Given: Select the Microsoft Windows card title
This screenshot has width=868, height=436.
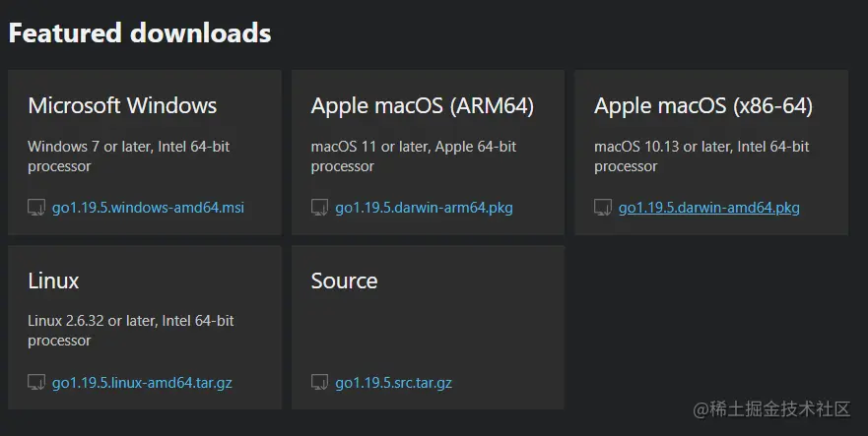Looking at the screenshot, I should click(122, 105).
